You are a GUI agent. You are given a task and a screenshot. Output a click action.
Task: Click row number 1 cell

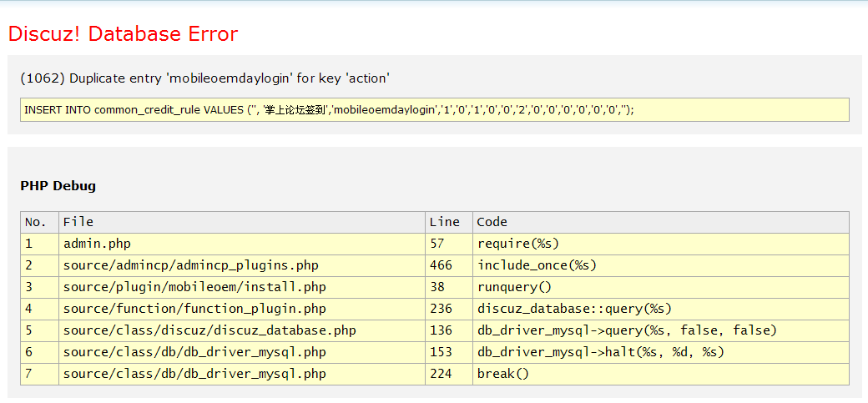pyautogui.click(x=39, y=244)
